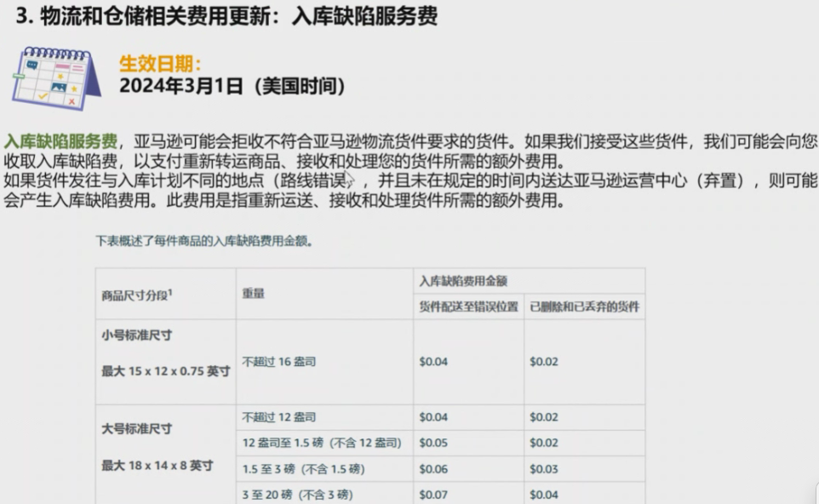819x504 pixels.
Task: Click the '已删除和已丢弃的货件' subheader
Action: [x=585, y=306]
